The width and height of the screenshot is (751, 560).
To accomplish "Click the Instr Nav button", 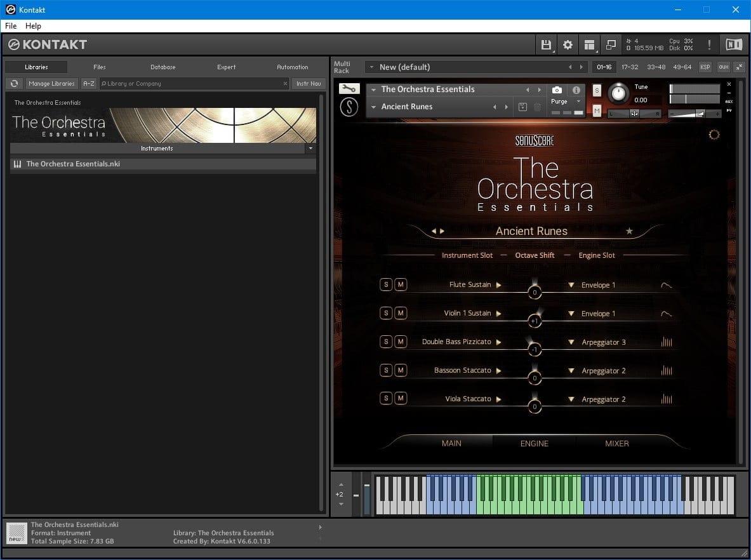I will tap(309, 83).
